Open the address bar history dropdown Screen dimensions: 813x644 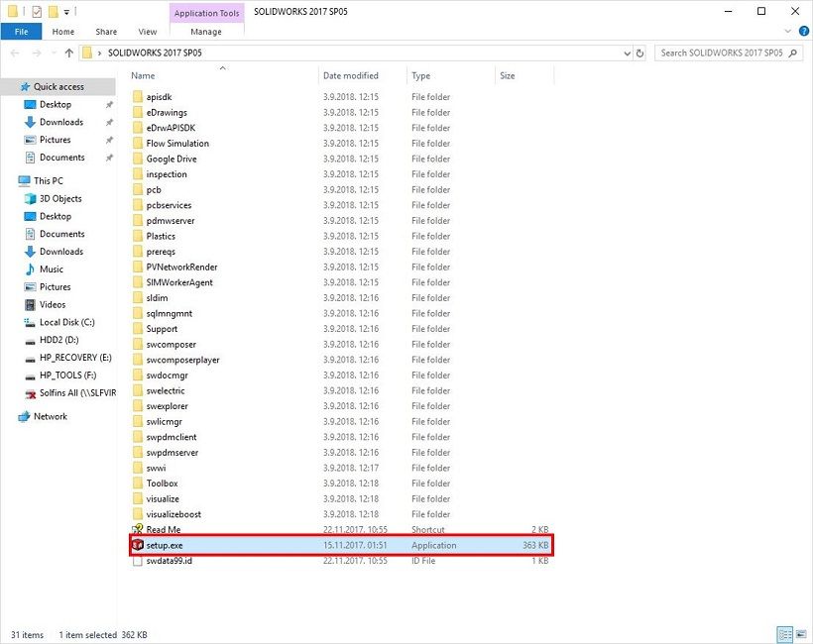coord(625,53)
